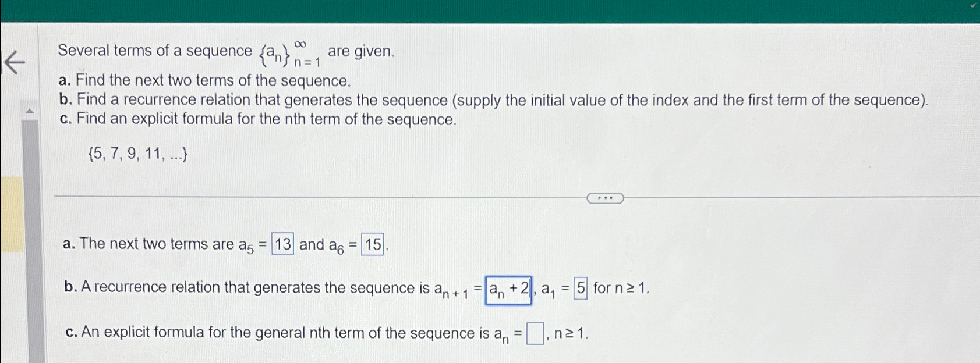Screen dimensions: 980x363
Task: Click the teal title bar at the top
Action: pyautogui.click(x=489, y=9)
